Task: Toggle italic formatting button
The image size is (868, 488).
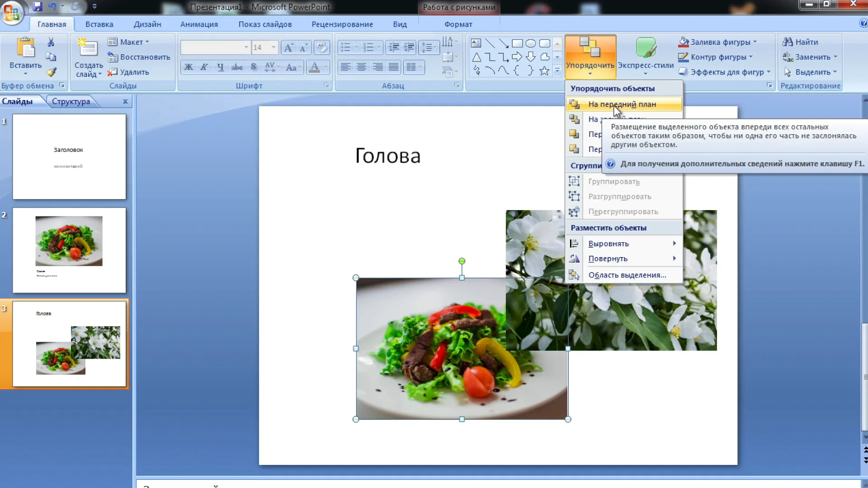Action: tap(204, 67)
